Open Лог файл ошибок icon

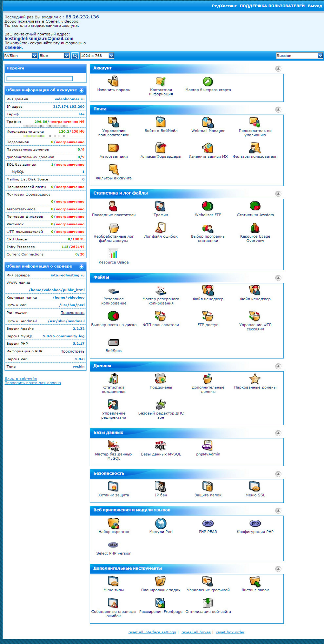pos(161,228)
